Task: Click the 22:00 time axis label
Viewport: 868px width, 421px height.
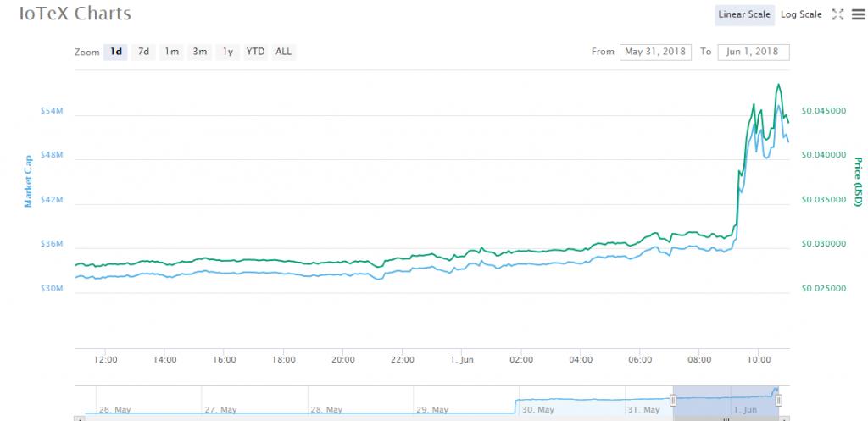Action: pos(403,360)
